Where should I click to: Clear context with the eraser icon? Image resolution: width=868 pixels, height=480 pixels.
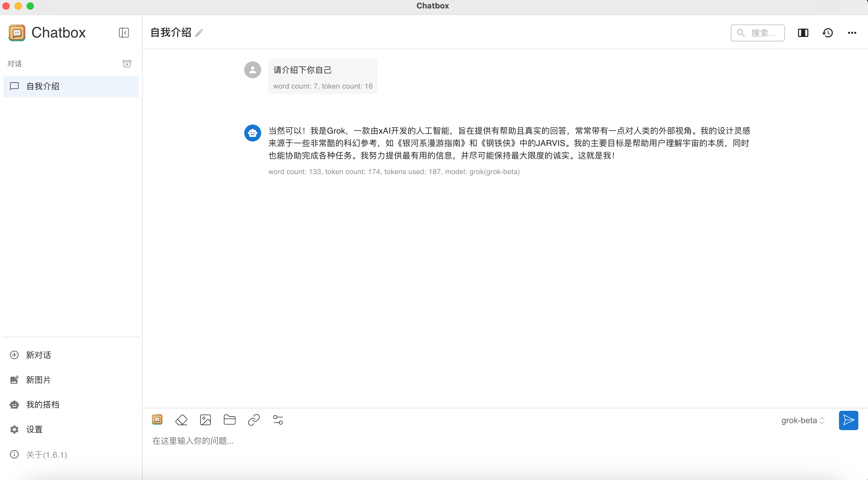coord(181,420)
